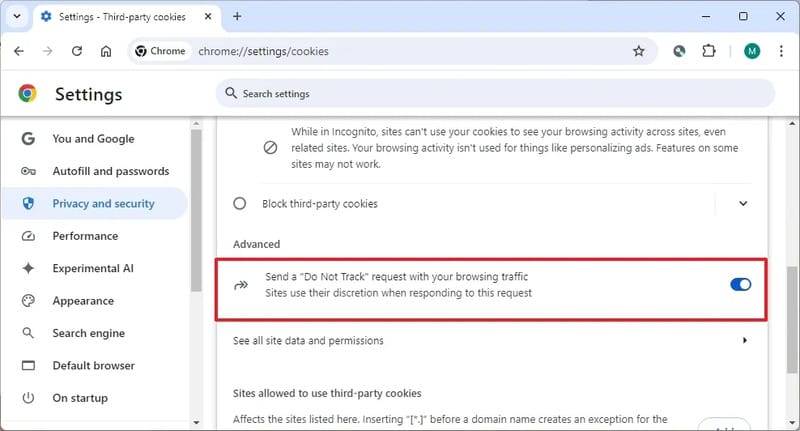Reload the page with the refresh icon
Image resolution: width=800 pixels, height=431 pixels.
77,51
